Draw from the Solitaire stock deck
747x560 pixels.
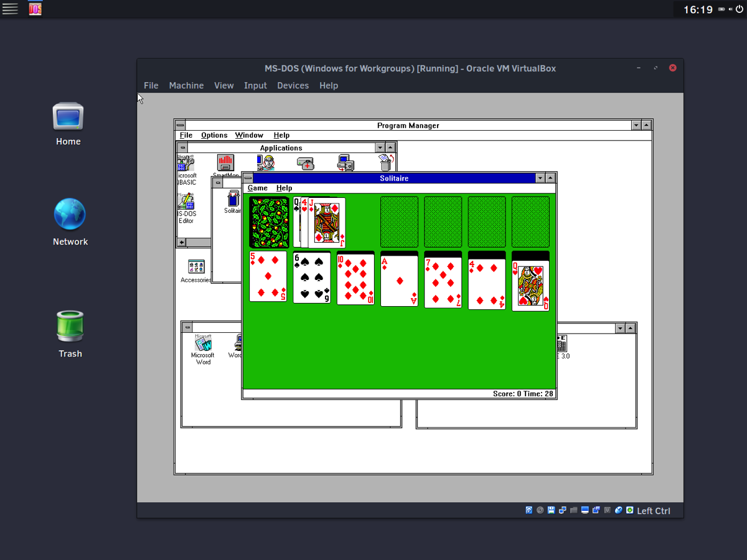(269, 222)
